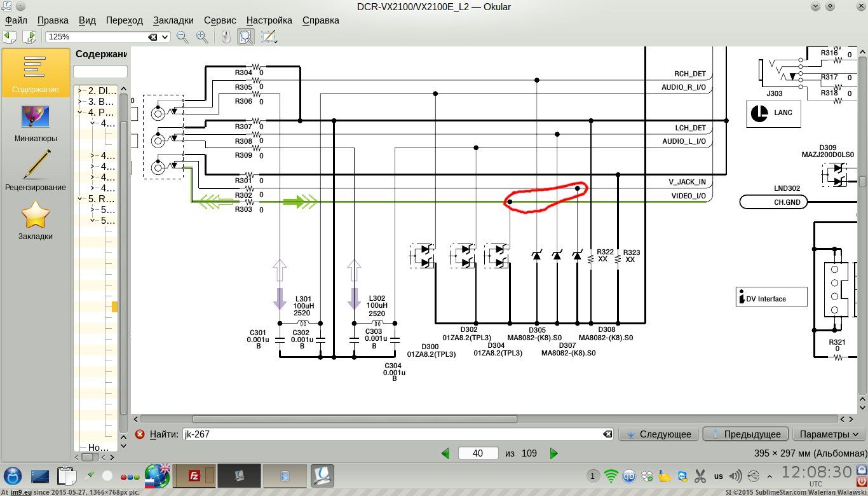The height and width of the screenshot is (496, 868).
Task: Toggle the zoom selection tool
Action: 246,37
